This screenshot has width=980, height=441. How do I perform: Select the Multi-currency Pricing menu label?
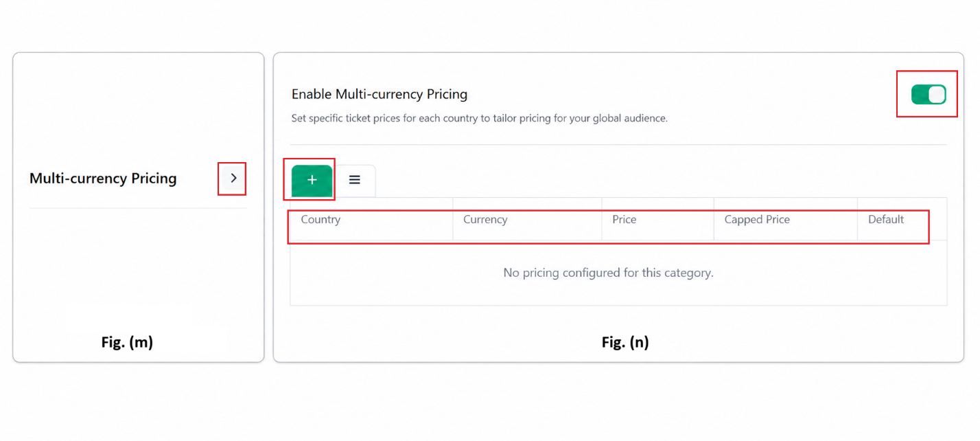tap(103, 179)
